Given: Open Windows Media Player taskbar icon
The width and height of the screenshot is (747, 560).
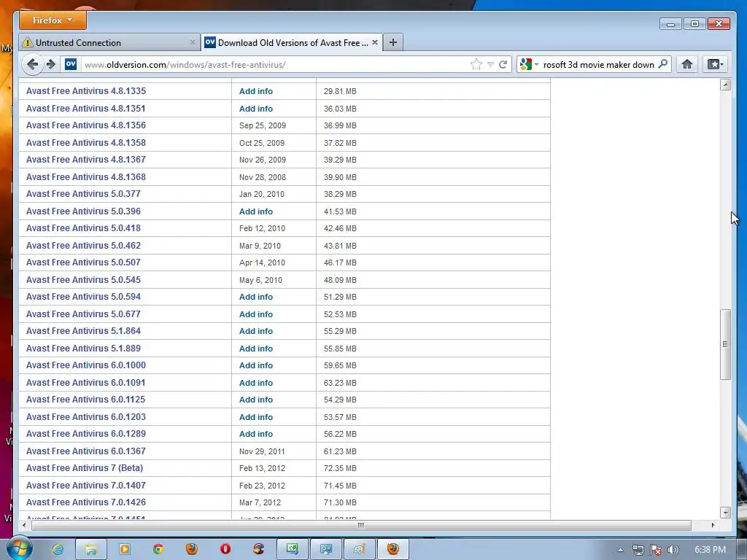Looking at the screenshot, I should point(124,549).
